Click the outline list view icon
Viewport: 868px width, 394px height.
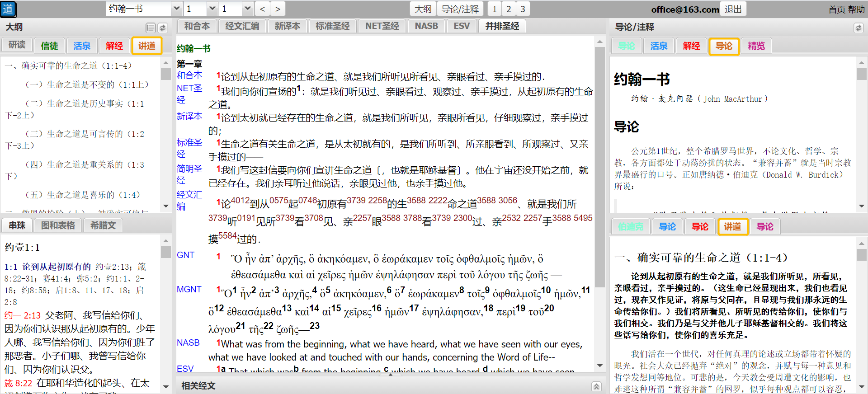(x=151, y=28)
